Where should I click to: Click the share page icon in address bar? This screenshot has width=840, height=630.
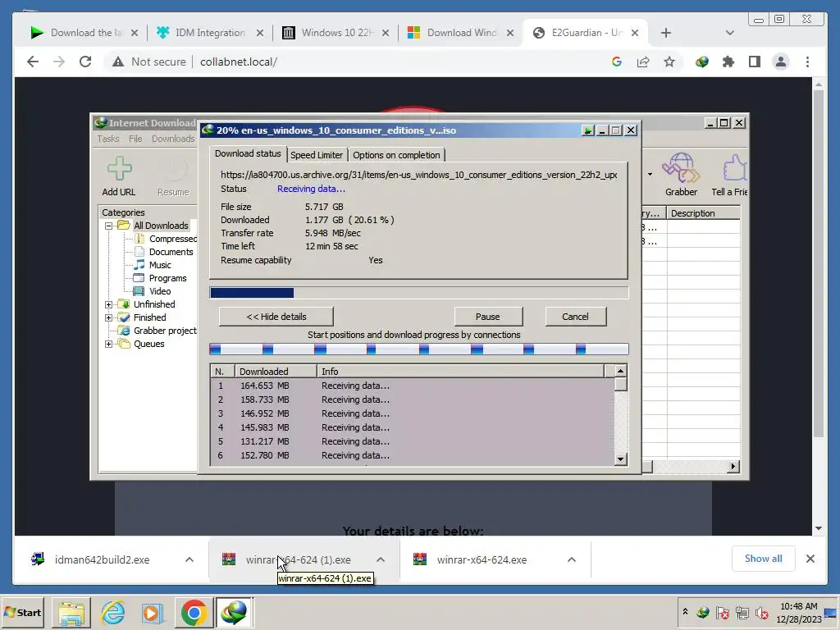(643, 62)
